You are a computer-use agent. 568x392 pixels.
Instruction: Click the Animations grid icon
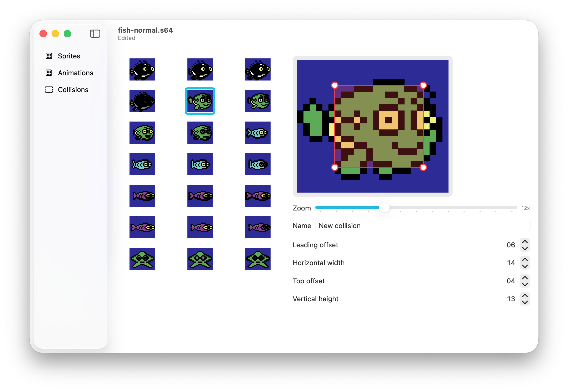(49, 73)
